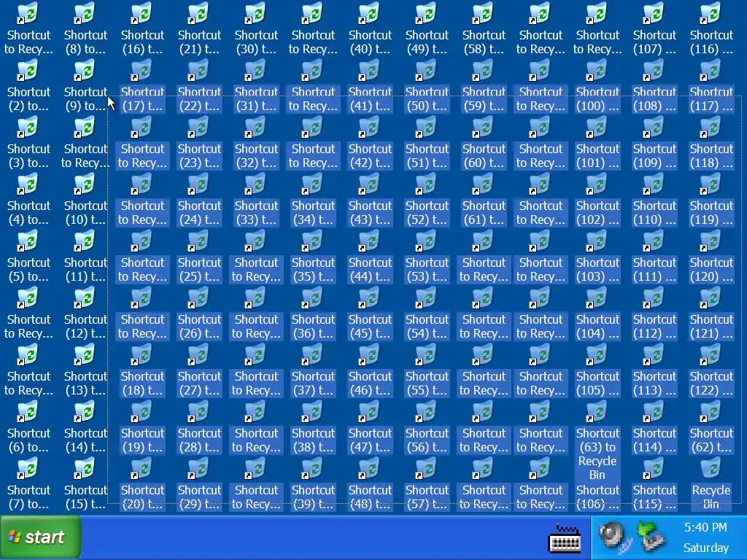Select the Shortcut (34) icon
This screenshot has height=560, width=747.
pos(313,184)
